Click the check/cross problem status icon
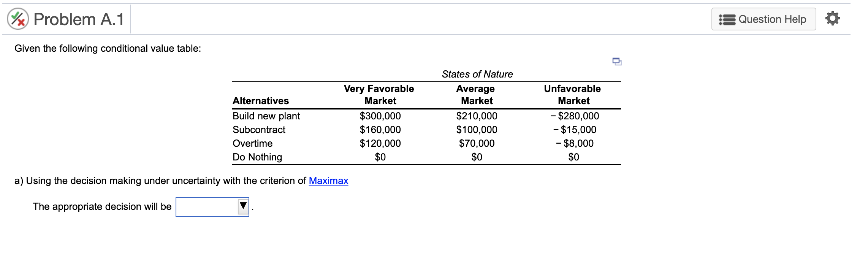The width and height of the screenshot is (868, 257). click(18, 19)
